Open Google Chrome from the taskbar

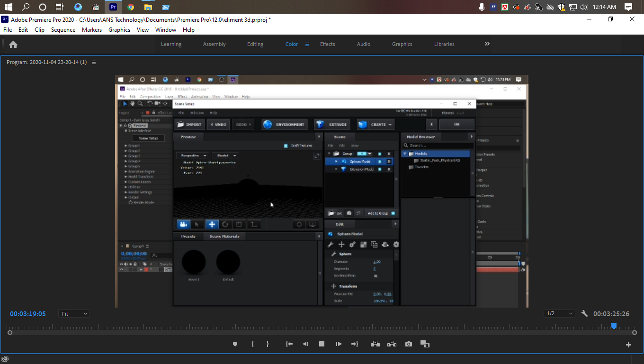131,7
